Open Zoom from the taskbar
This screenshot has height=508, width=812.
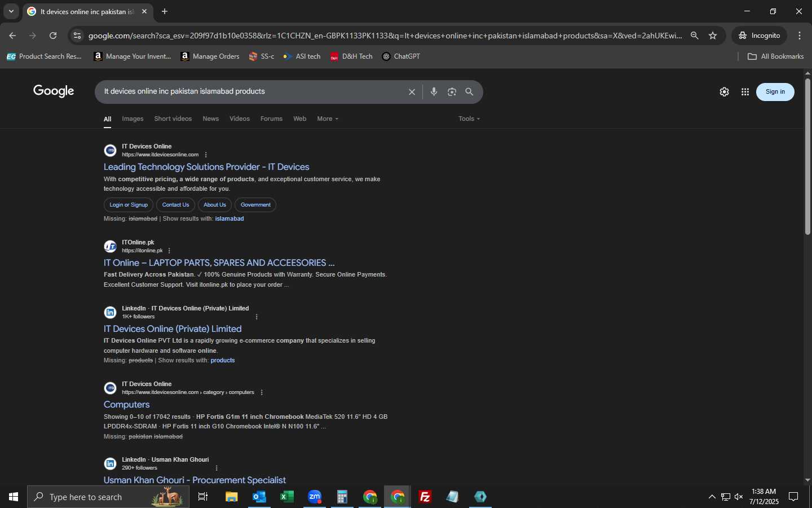click(x=315, y=497)
